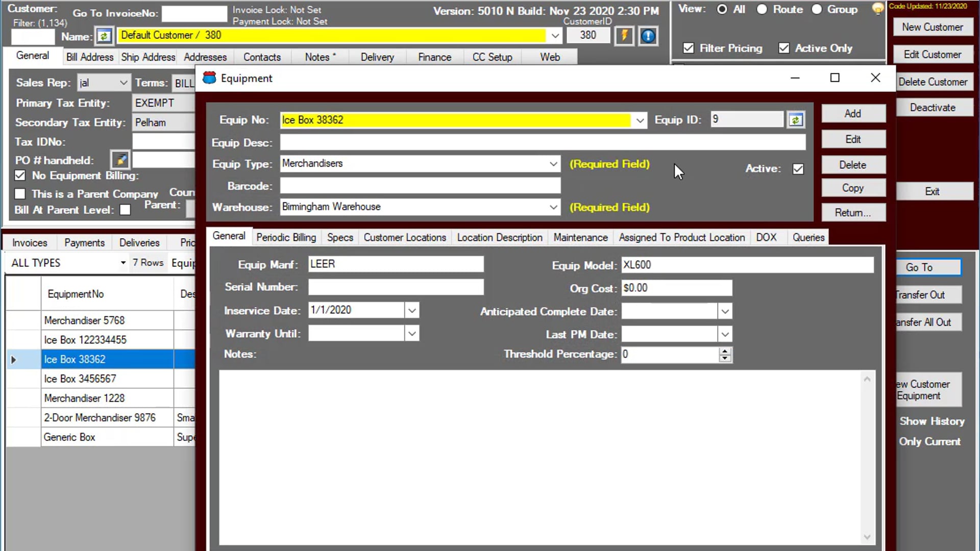Click the lightning bolt icon beside CustomerID

[x=624, y=36]
